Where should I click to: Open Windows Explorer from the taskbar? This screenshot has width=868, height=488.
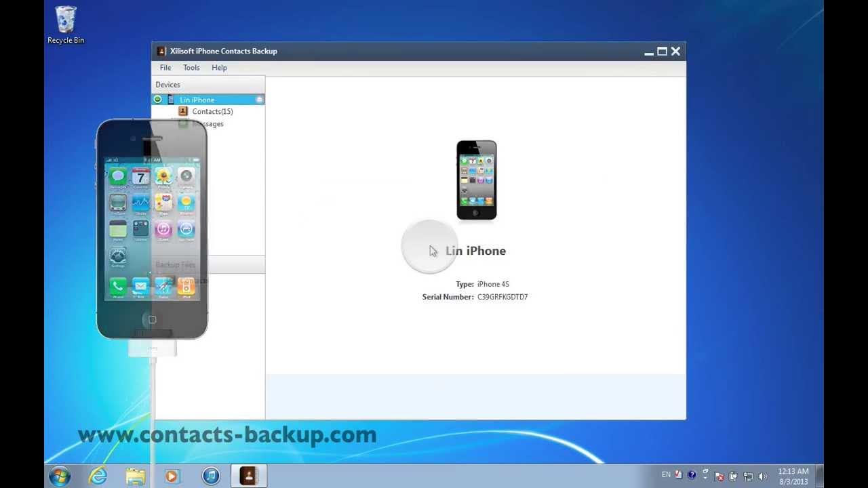[x=135, y=476]
